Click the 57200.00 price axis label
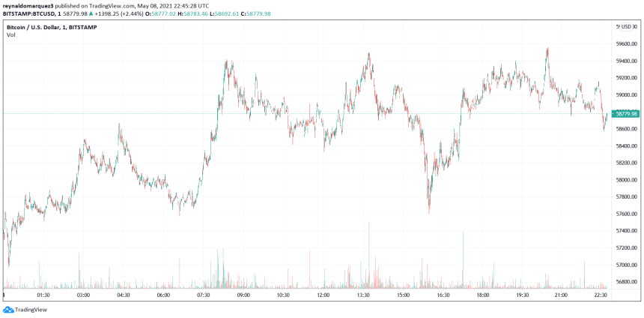Image resolution: width=644 pixels, height=318 pixels. [x=626, y=248]
